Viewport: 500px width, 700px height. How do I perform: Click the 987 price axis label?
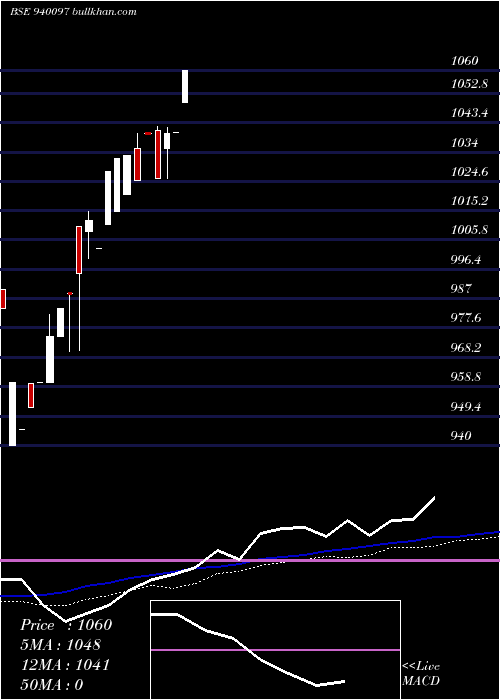coord(461,289)
